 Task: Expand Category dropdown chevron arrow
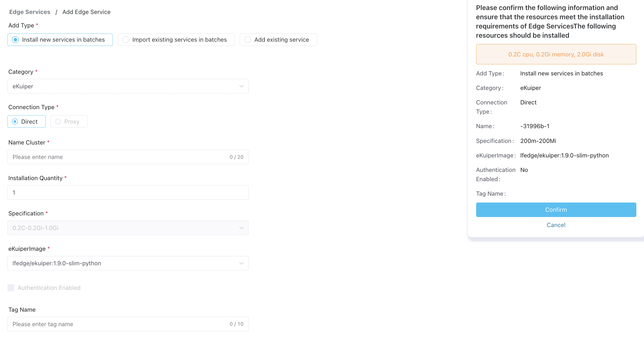point(241,86)
